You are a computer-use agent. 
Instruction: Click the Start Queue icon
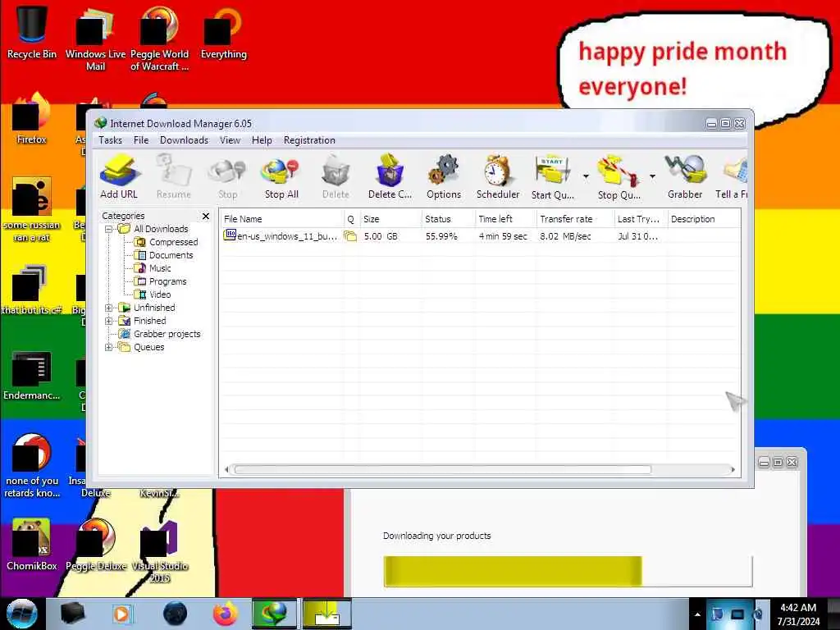click(552, 177)
